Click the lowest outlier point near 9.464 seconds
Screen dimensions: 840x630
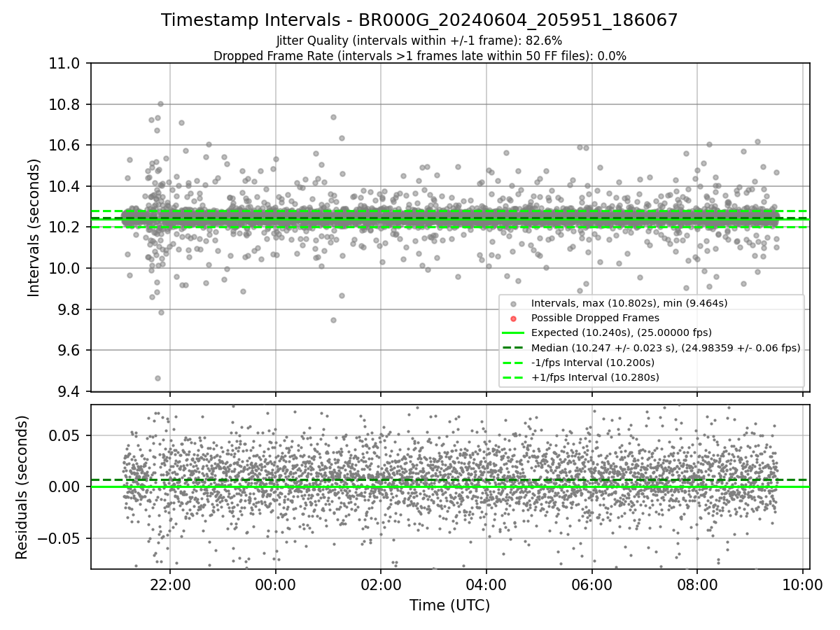157,378
